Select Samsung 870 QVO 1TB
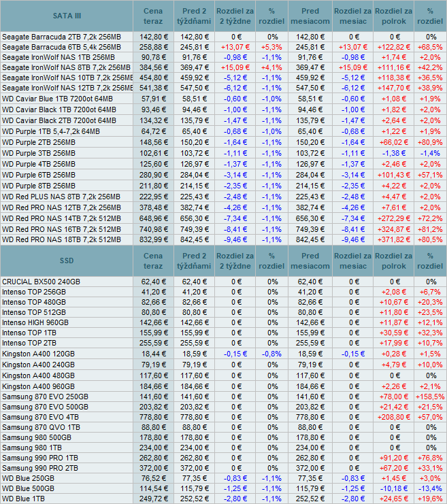The width and height of the screenshot is (447, 504). coord(41,428)
